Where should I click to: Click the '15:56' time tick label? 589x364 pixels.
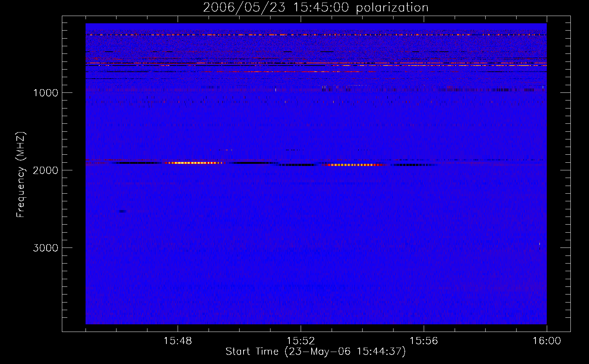coord(424,341)
